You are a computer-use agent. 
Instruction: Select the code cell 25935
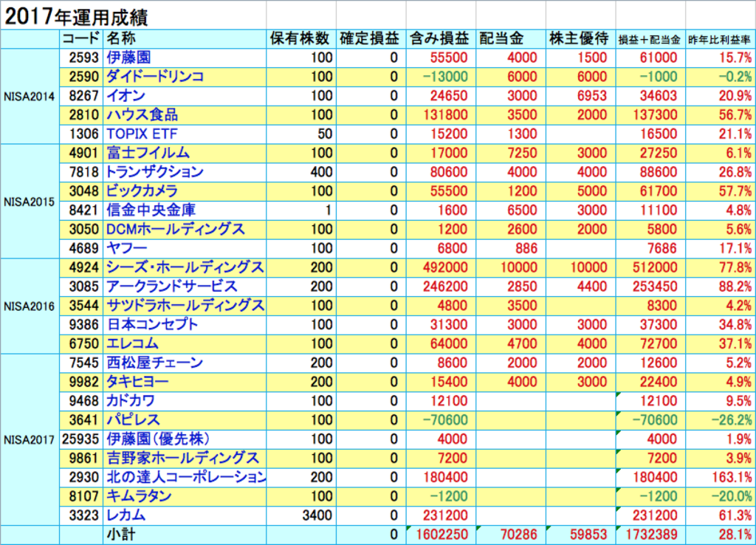click(x=80, y=439)
